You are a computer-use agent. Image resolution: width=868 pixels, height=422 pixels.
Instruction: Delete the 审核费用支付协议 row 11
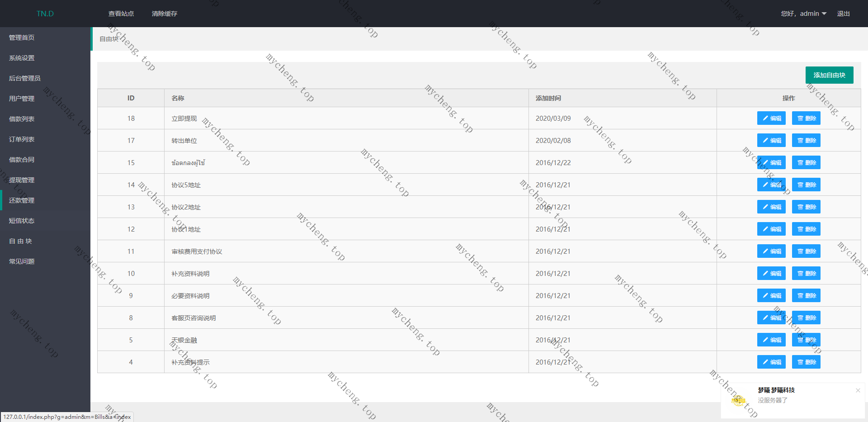806,251
